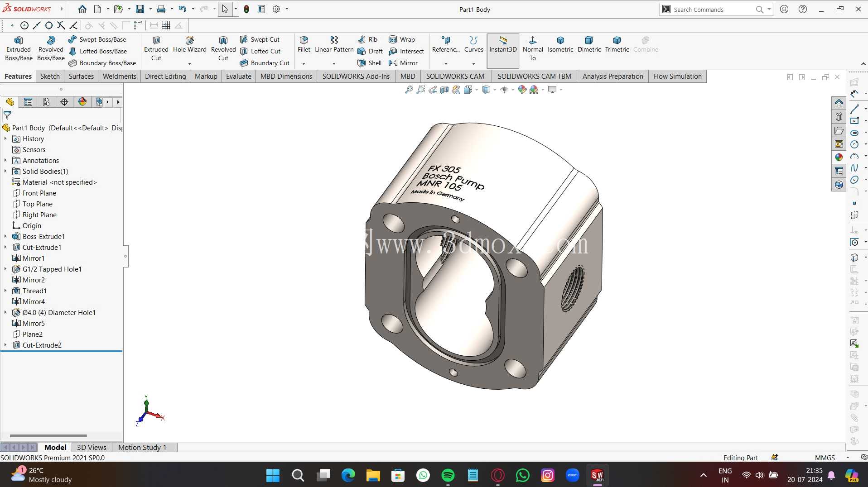Click the MMGS unit system button
This screenshot has height=487, width=868.
(x=825, y=458)
